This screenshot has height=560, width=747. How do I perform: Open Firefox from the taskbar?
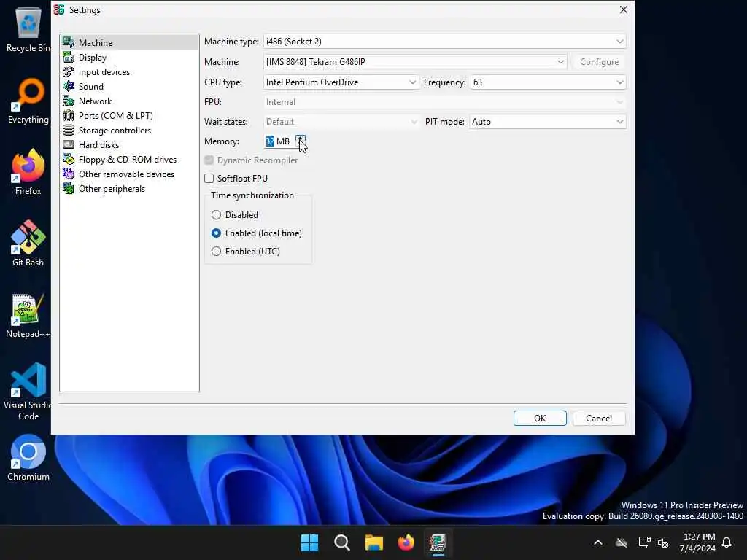406,542
